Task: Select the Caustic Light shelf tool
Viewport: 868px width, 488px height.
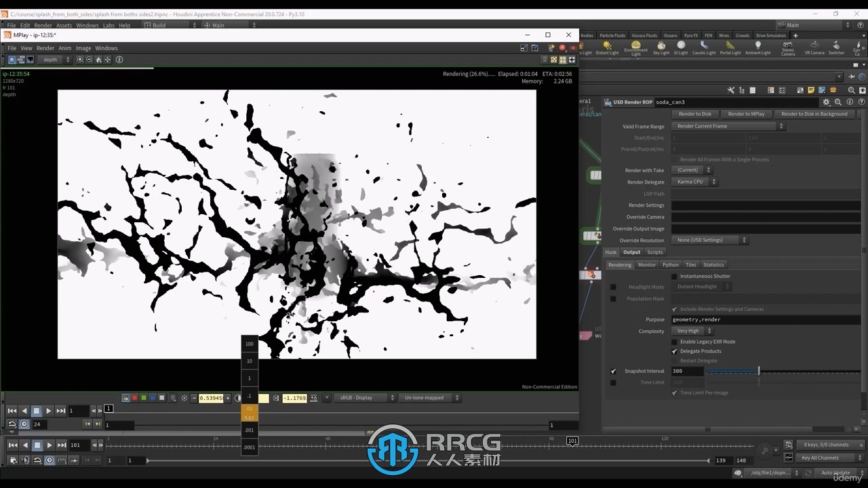Action: click(x=704, y=47)
